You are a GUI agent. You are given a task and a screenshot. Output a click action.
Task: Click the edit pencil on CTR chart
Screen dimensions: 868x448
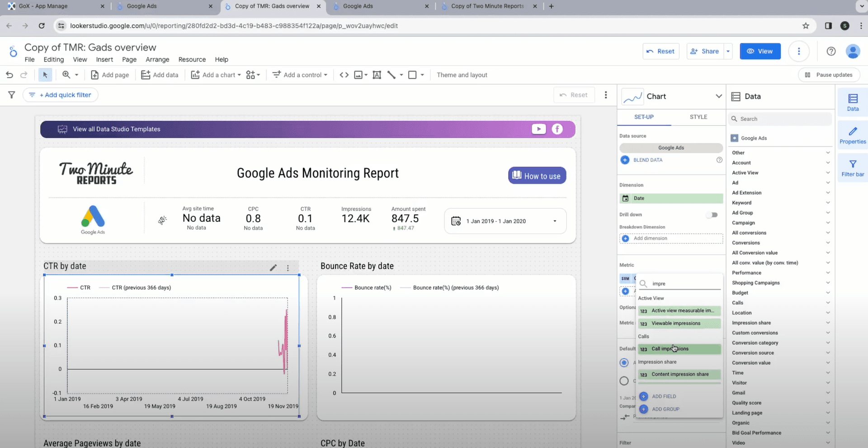coord(273,267)
